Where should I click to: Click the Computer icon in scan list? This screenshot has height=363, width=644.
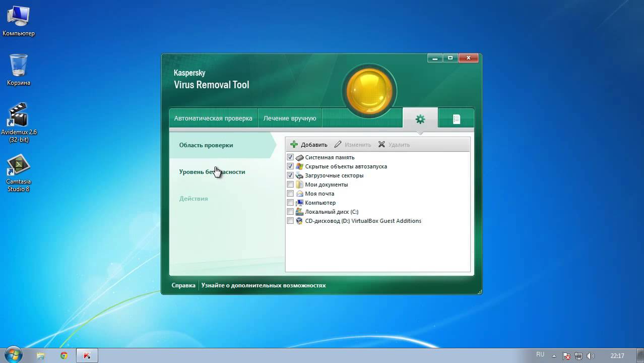pyautogui.click(x=299, y=203)
